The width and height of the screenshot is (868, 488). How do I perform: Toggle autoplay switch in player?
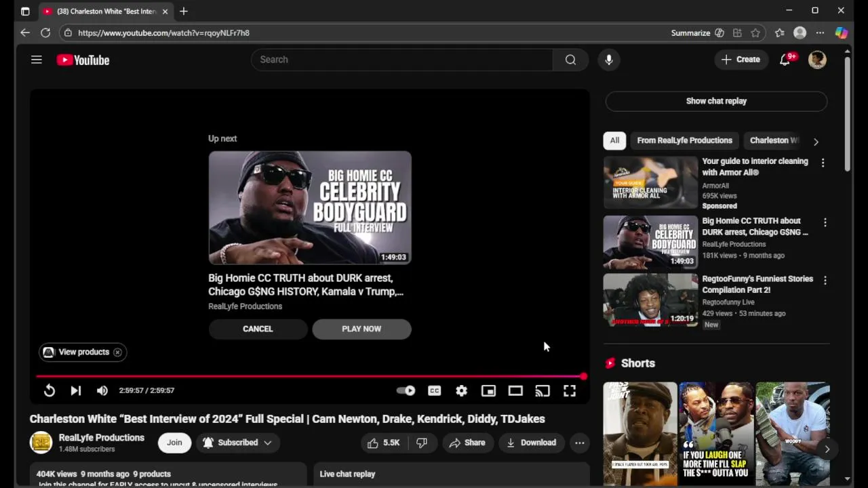[406, 390]
